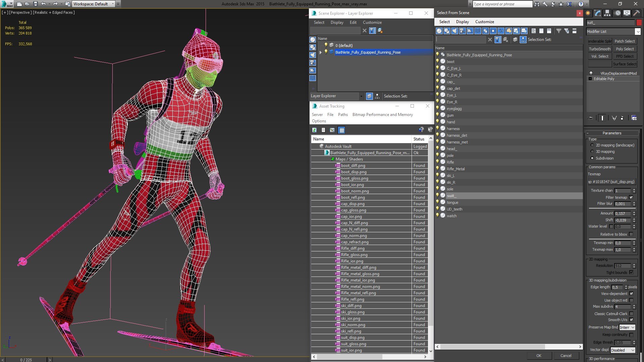Open Paths menu in Asset Tracking

pos(343,115)
